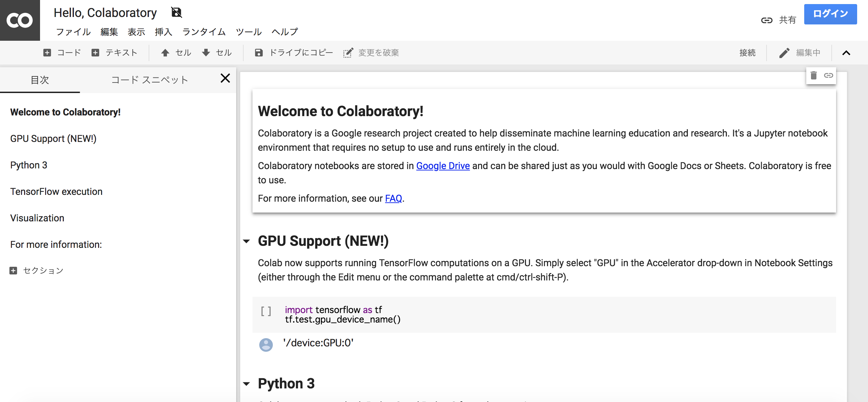Click the add text cell plus icon
Viewport: 868px width, 402px height.
pyautogui.click(x=95, y=53)
